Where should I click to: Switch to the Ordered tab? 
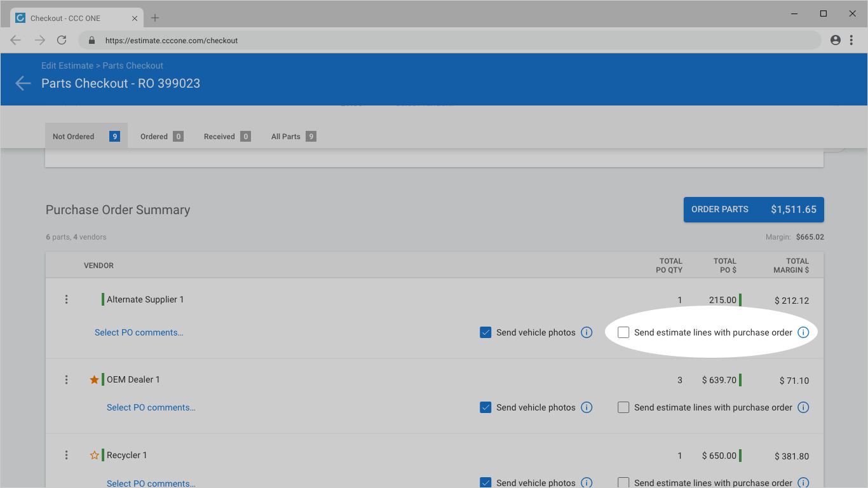click(x=162, y=136)
